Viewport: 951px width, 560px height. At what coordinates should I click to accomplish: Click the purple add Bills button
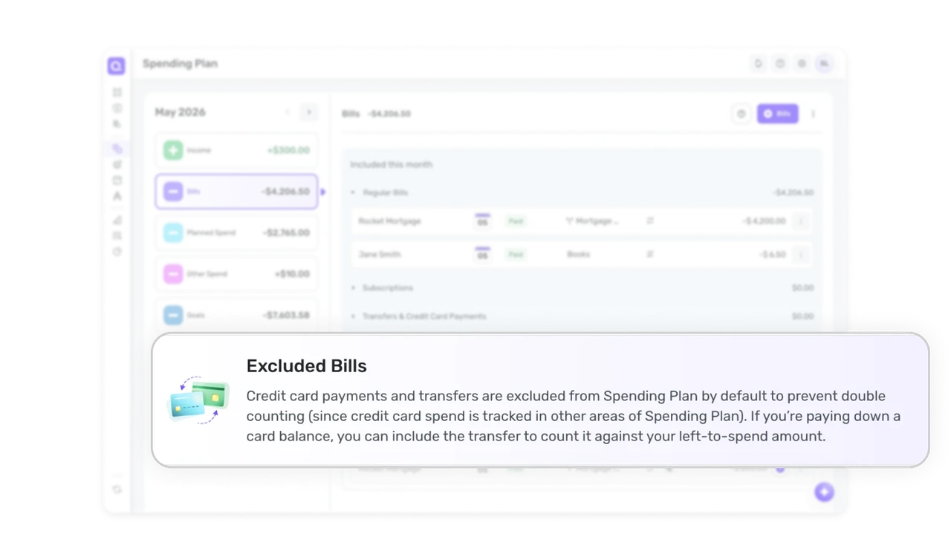778,114
